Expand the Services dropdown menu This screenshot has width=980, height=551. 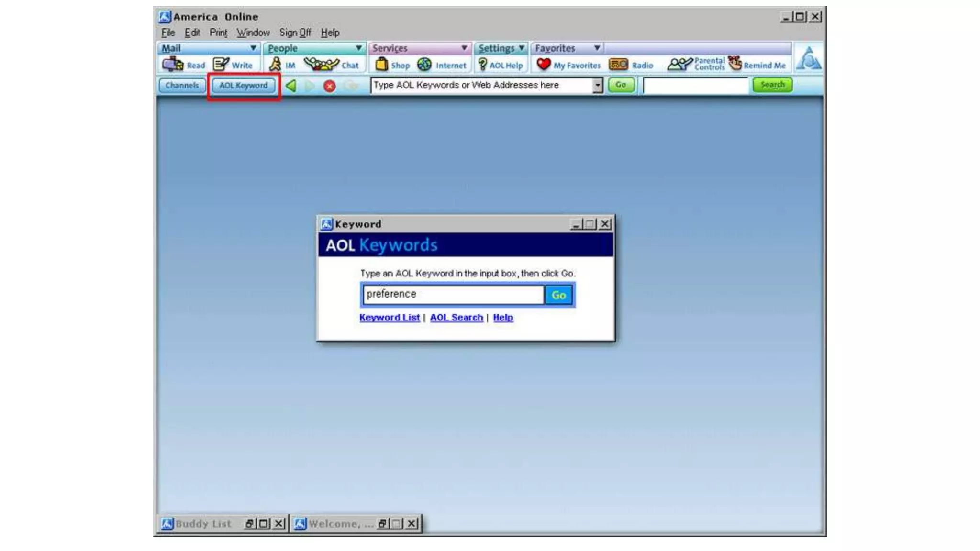click(x=464, y=48)
